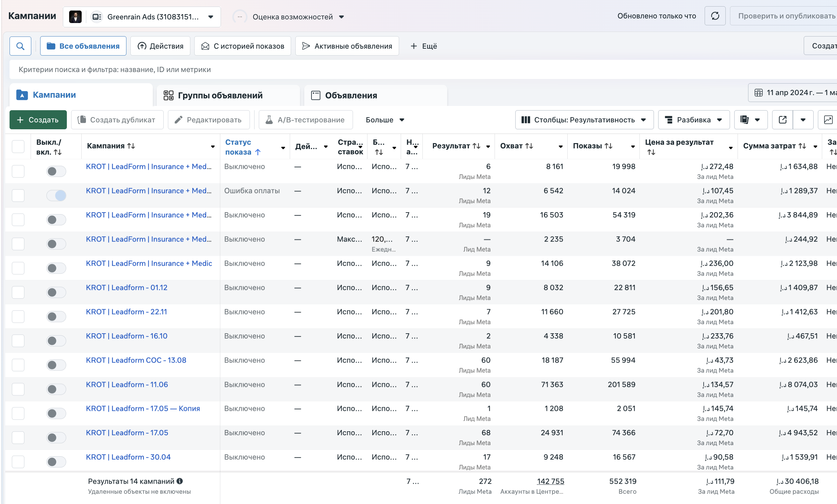This screenshot has height=504, width=837.
Task: Click the export share icon
Action: [782, 120]
